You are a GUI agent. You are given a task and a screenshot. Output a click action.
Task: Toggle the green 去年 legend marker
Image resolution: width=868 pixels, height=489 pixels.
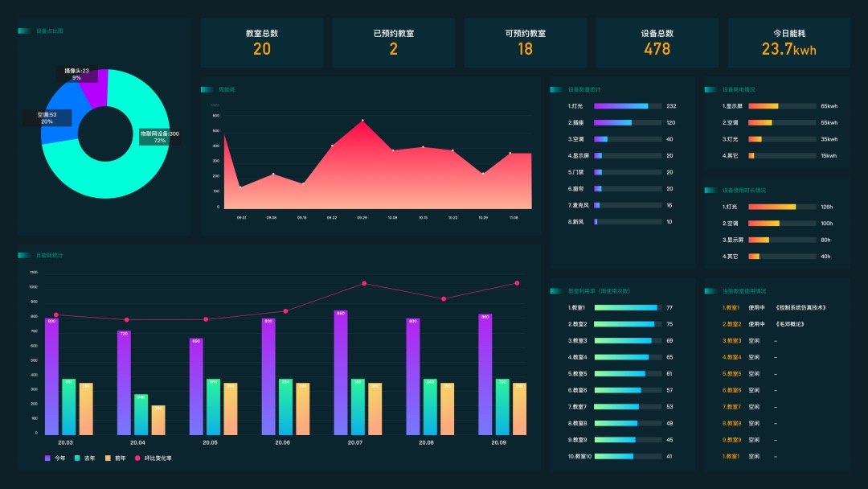[x=77, y=458]
